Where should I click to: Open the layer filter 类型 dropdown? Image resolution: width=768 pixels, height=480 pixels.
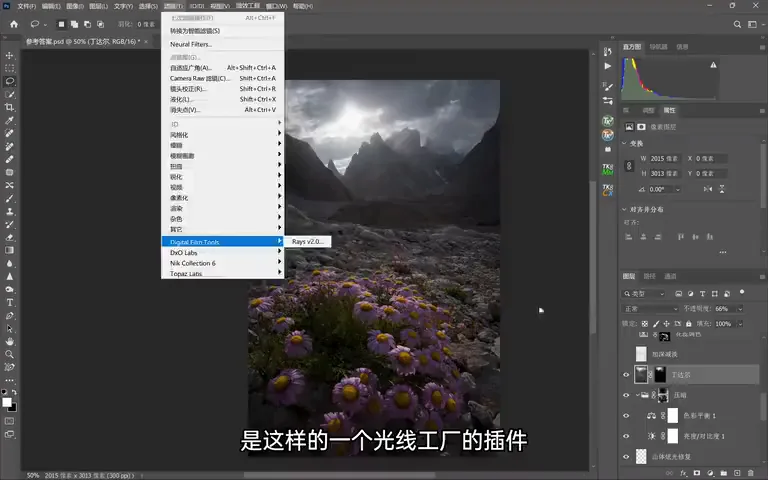[644, 294]
